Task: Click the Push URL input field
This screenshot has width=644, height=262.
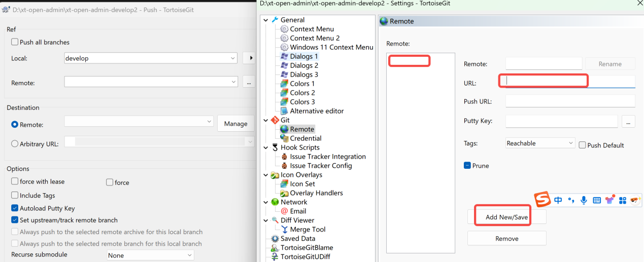Action: click(570, 101)
